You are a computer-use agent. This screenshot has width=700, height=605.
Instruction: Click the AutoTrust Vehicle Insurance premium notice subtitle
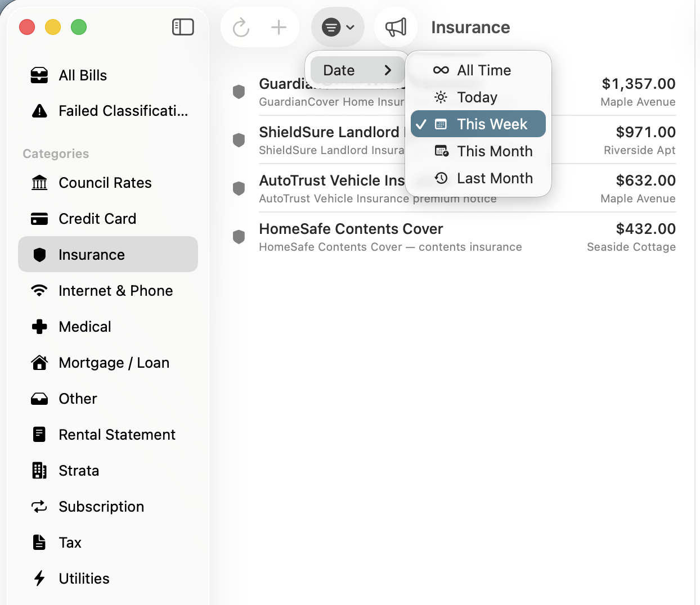378,198
